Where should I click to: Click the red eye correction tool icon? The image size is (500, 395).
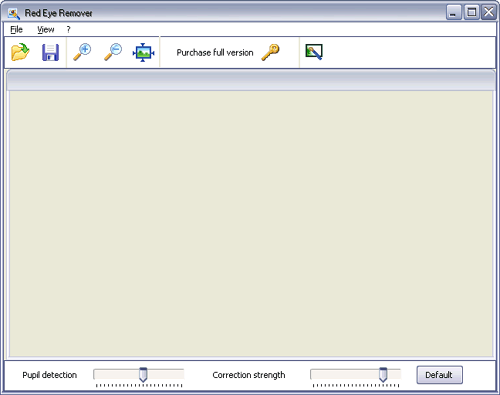click(314, 52)
